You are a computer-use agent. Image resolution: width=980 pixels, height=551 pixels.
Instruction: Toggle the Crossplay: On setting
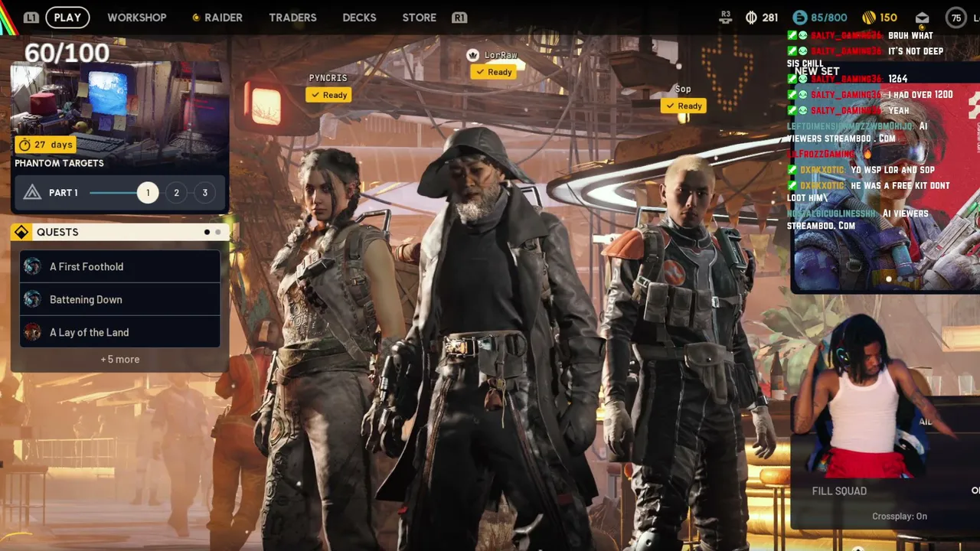(x=900, y=517)
